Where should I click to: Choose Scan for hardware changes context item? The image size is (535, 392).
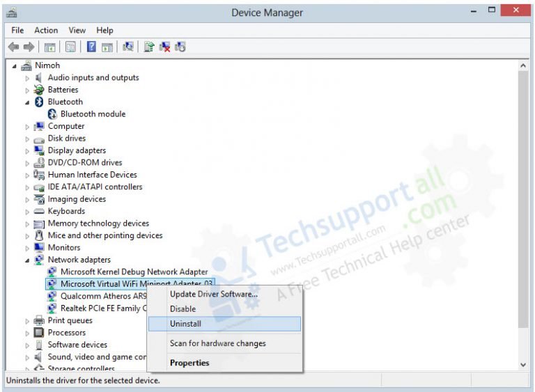pyautogui.click(x=224, y=343)
